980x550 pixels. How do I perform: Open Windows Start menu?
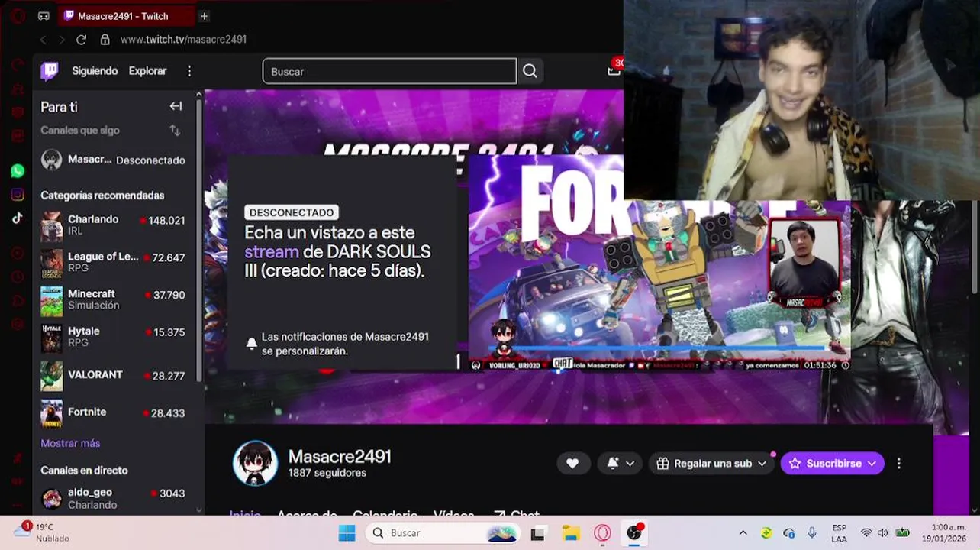[x=347, y=533]
